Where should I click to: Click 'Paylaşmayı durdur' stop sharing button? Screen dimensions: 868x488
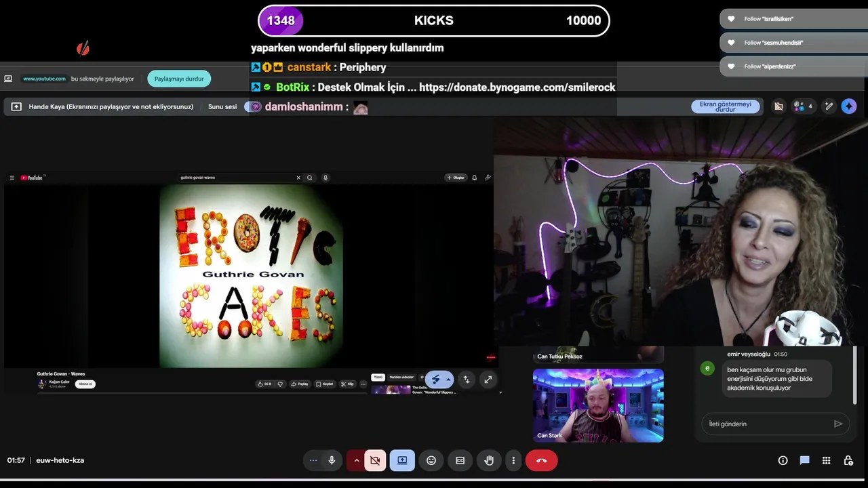pyautogui.click(x=179, y=79)
